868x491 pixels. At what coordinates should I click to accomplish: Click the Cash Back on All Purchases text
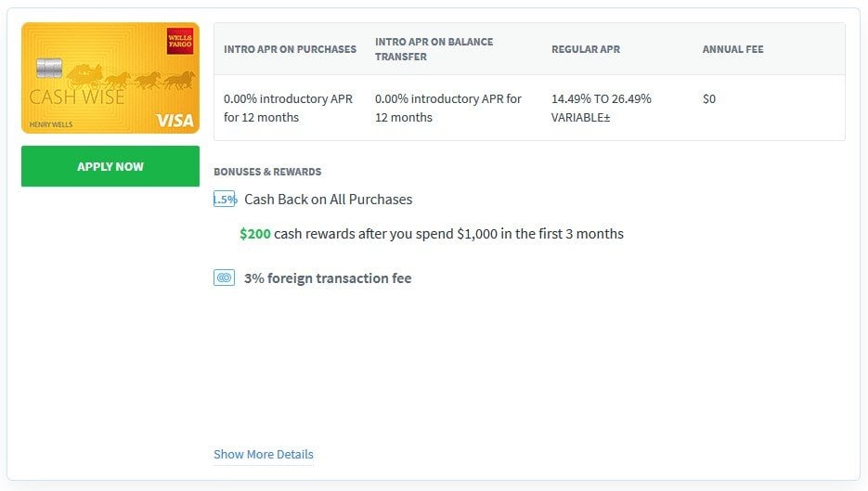click(x=328, y=200)
